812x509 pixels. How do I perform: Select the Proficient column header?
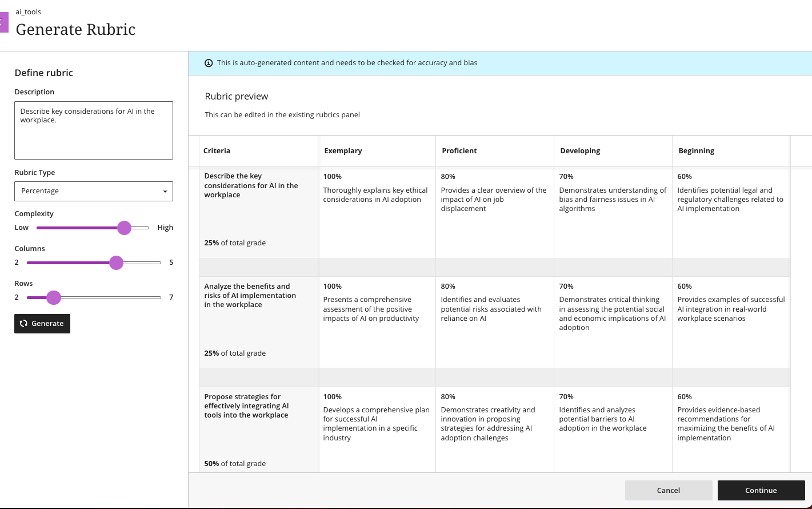click(x=459, y=151)
